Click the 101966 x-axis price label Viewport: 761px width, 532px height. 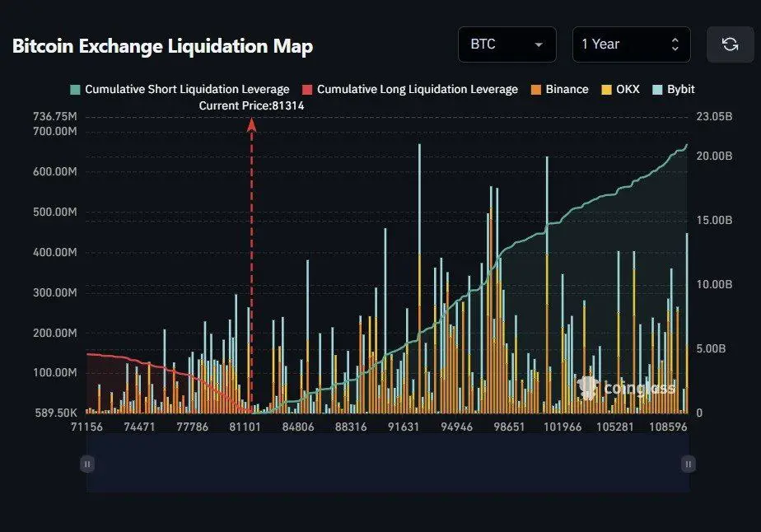pos(562,427)
